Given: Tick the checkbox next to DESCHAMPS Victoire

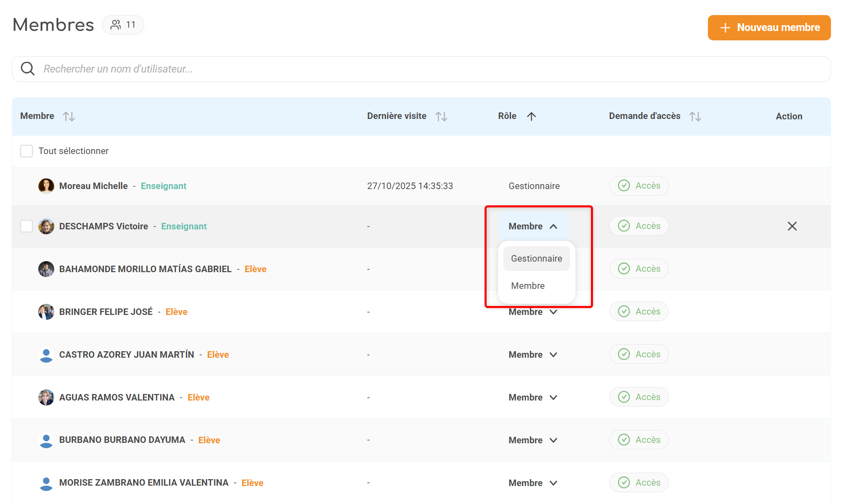Looking at the screenshot, I should coord(26,226).
